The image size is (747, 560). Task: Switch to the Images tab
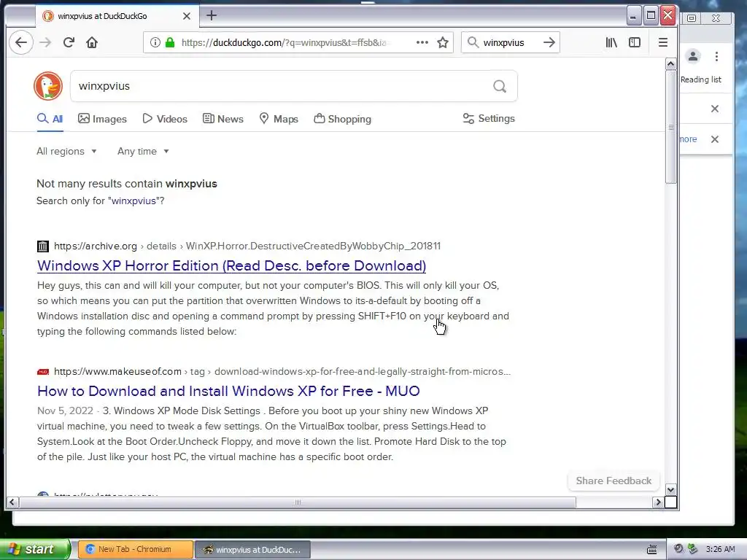[102, 119]
